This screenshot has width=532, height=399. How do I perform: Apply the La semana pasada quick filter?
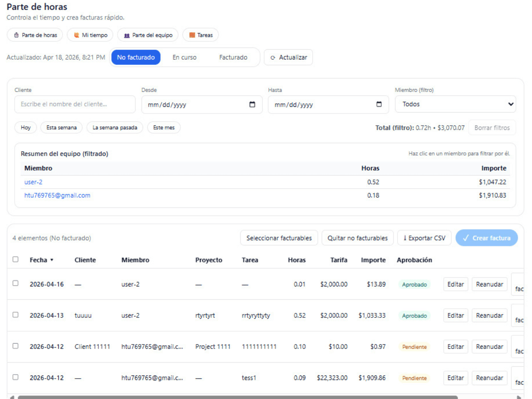(x=115, y=128)
